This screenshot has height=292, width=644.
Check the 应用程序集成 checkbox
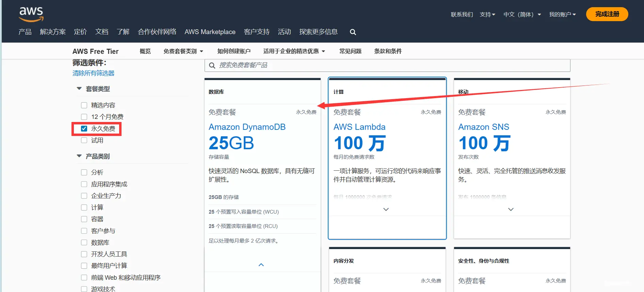pyautogui.click(x=84, y=184)
